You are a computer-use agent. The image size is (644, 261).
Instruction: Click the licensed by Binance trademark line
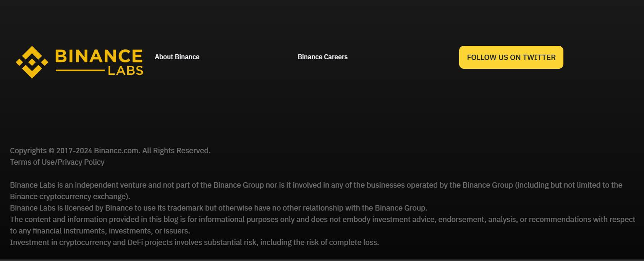(x=218, y=208)
